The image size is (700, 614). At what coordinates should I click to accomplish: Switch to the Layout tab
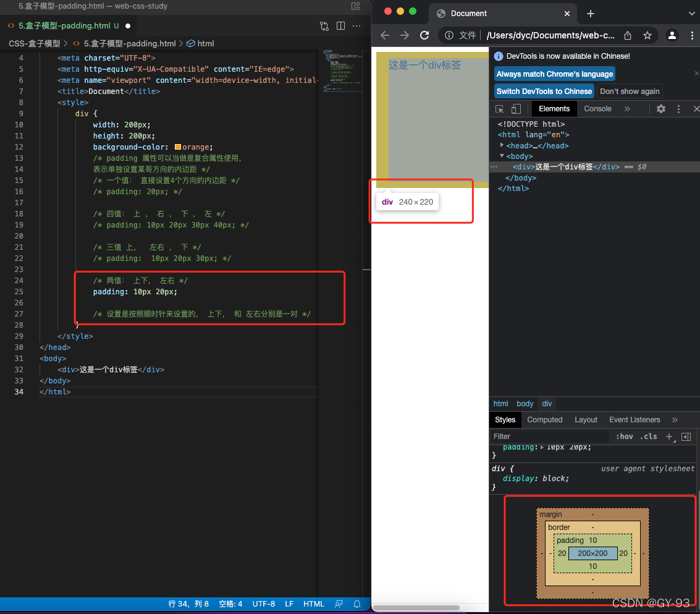coord(586,420)
